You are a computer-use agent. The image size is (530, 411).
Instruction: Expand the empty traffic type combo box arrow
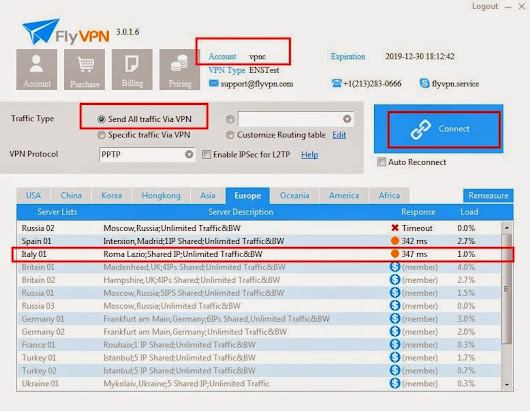coord(347,119)
